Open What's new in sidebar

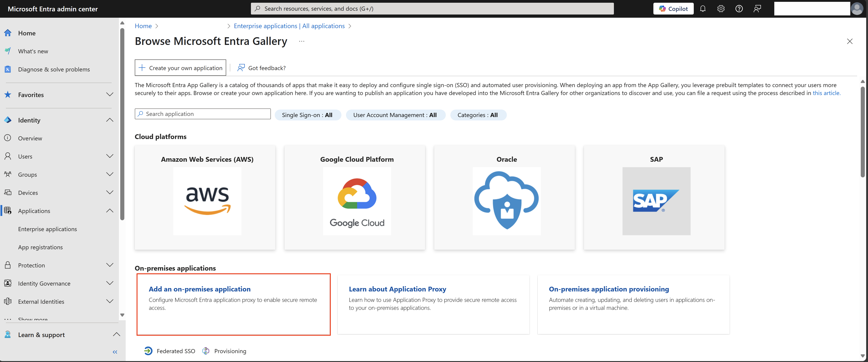coord(33,51)
